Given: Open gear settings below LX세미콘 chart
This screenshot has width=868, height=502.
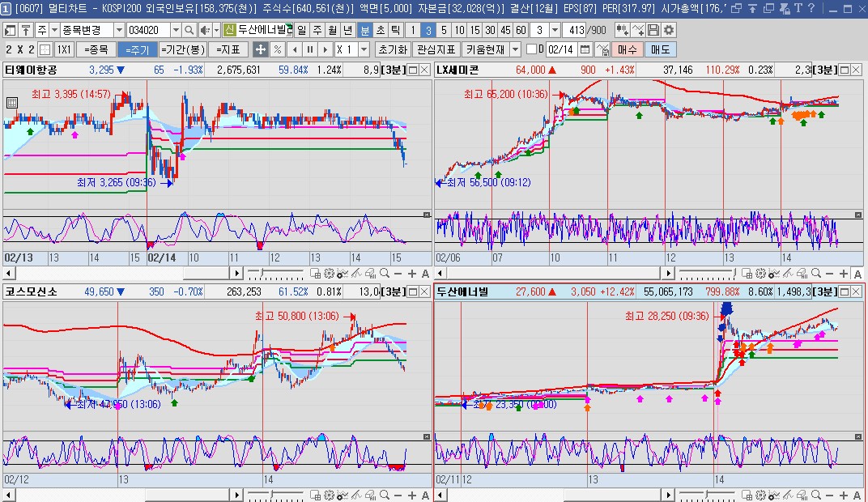Looking at the screenshot, I should tap(760, 274).
